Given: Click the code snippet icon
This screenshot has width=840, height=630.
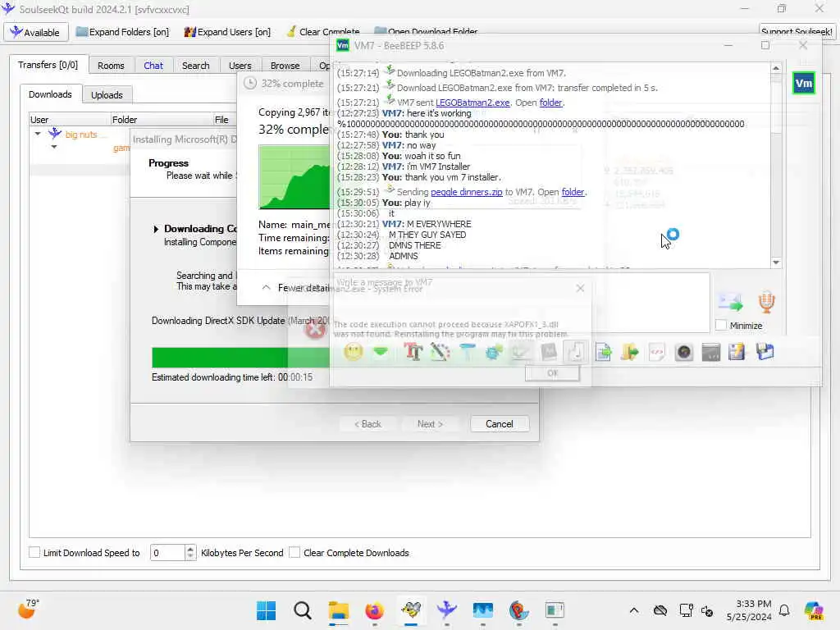Looking at the screenshot, I should coord(657,352).
